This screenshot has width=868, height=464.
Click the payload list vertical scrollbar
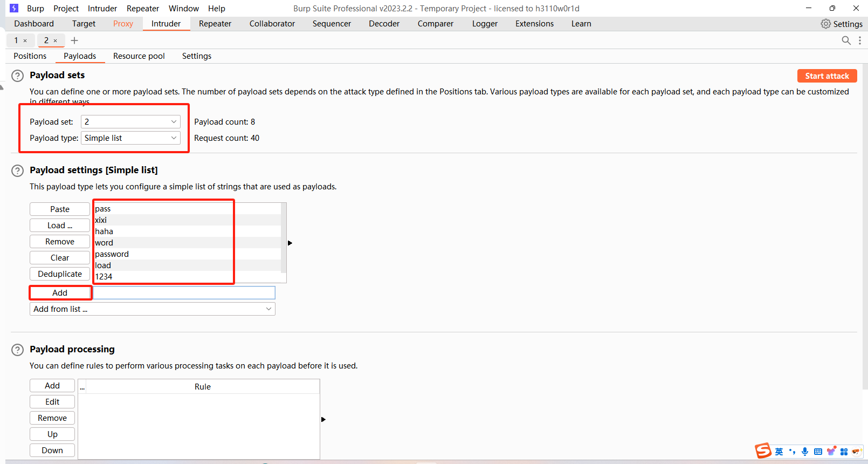tap(284, 237)
